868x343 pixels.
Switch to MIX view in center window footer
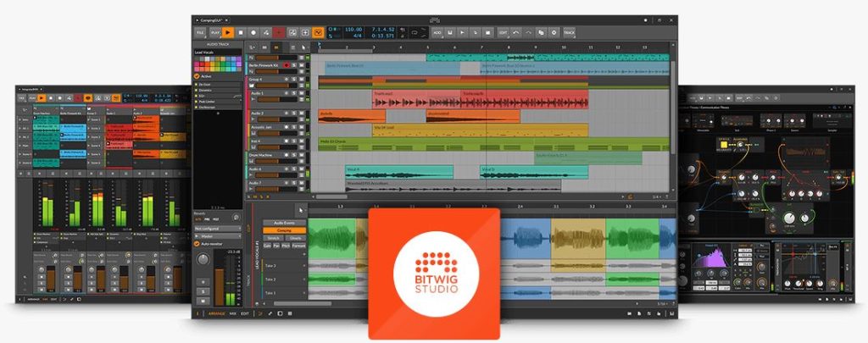tap(232, 313)
